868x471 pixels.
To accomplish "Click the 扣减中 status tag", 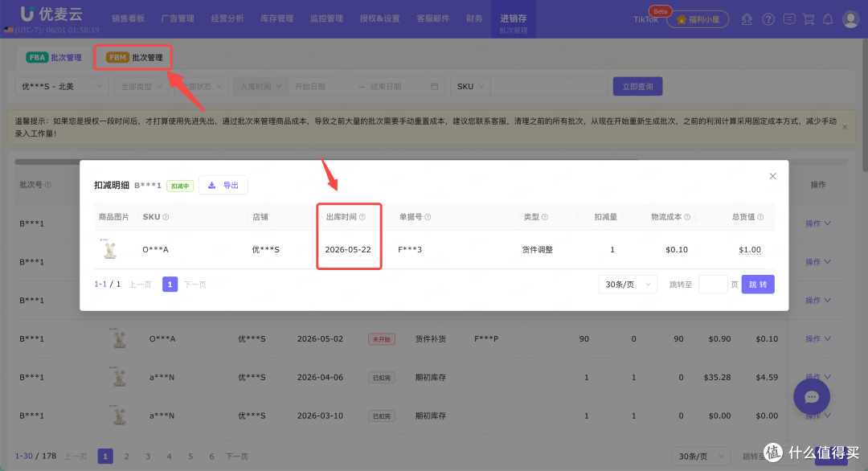I will [x=180, y=186].
